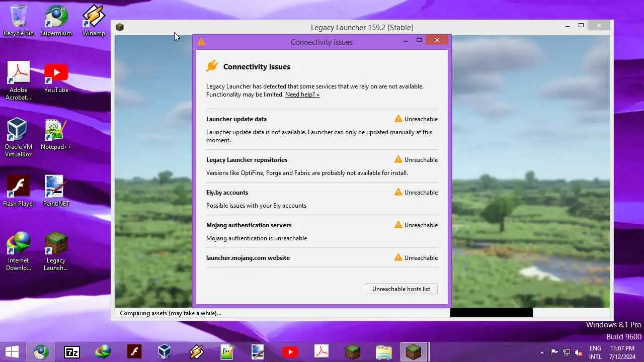
Task: Open Action Center flag tray icon
Action: click(554, 352)
